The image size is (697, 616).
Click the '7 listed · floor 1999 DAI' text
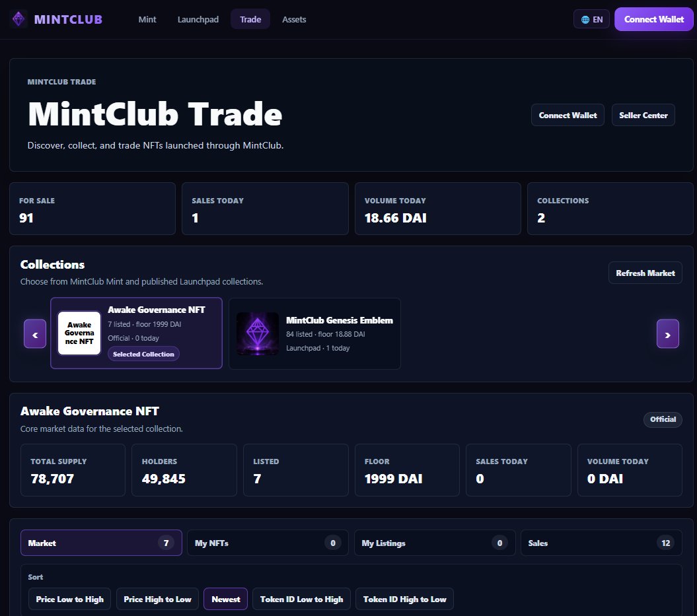point(145,324)
